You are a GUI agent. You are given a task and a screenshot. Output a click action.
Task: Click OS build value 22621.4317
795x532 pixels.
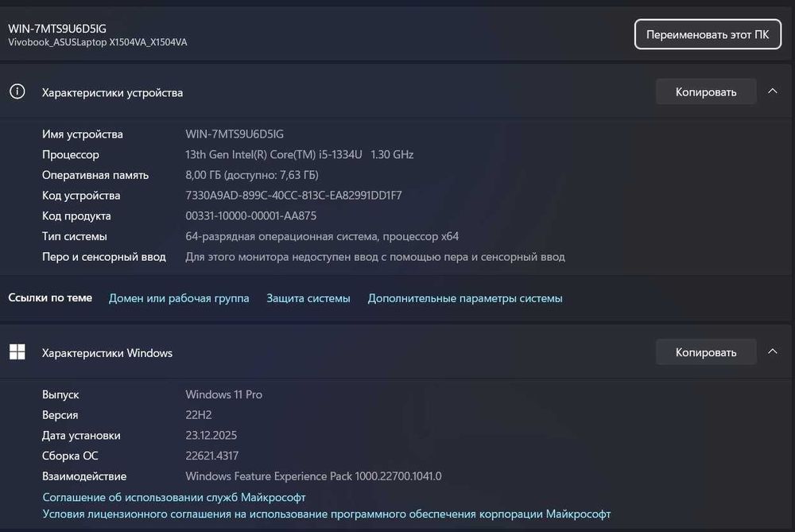pos(212,456)
